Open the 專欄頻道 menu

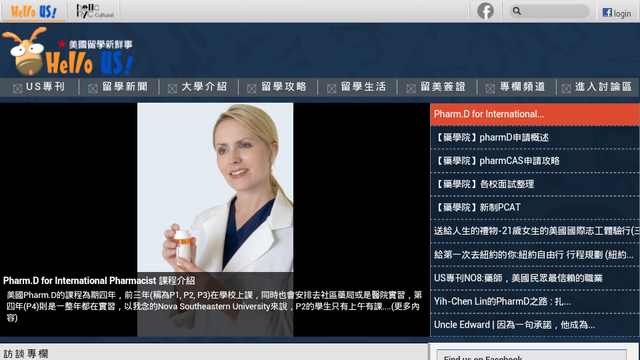[522, 87]
